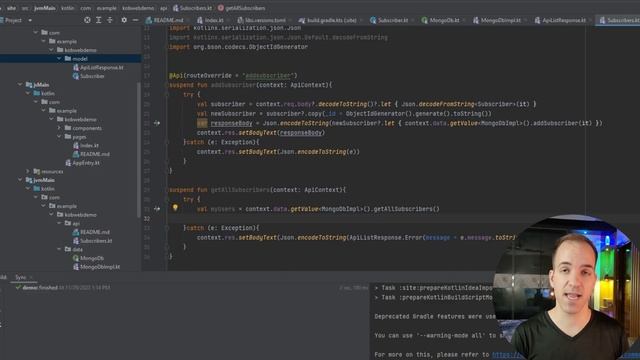Click the Expand All icon in Project panel
This screenshot has width=640, height=360.
pyautogui.click(x=98, y=20)
